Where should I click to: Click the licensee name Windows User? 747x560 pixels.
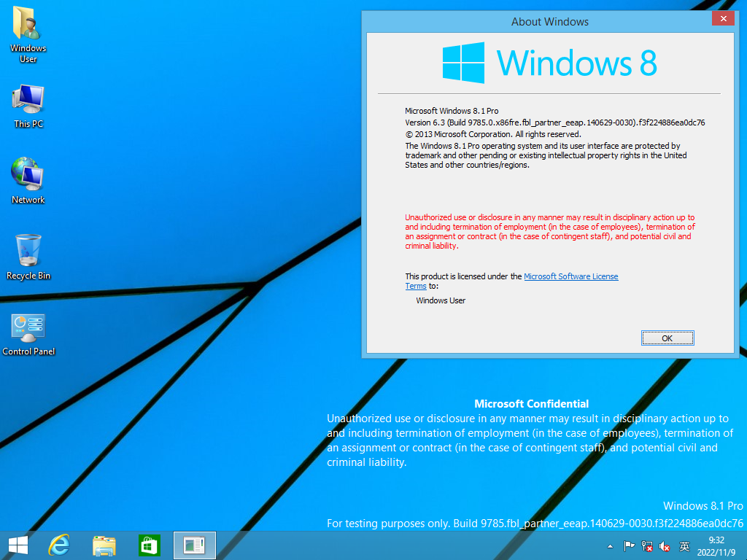click(x=441, y=300)
